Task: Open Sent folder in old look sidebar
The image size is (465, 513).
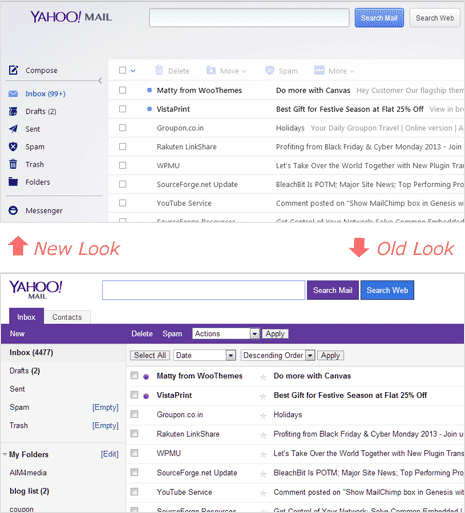Action: pos(17,389)
